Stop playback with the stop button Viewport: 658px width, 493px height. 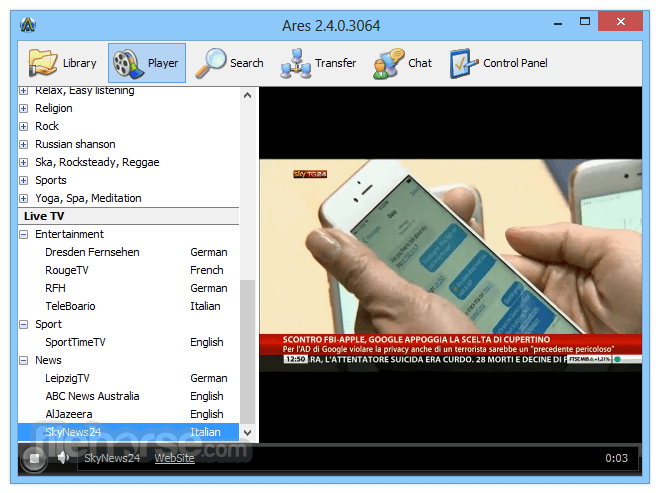[x=34, y=458]
